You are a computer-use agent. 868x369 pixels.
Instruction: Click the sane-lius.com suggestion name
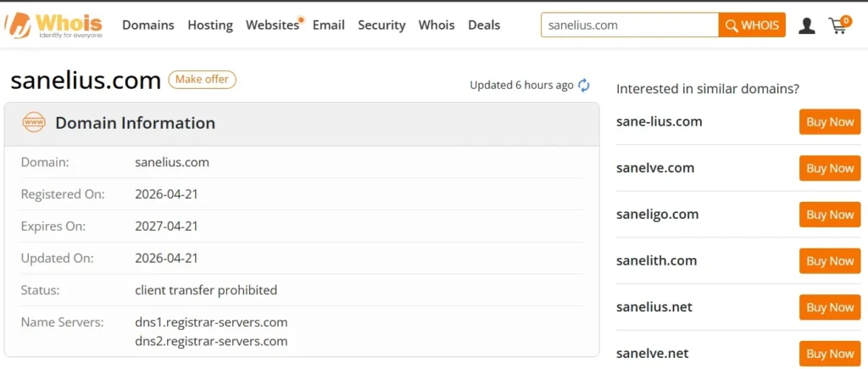point(659,122)
